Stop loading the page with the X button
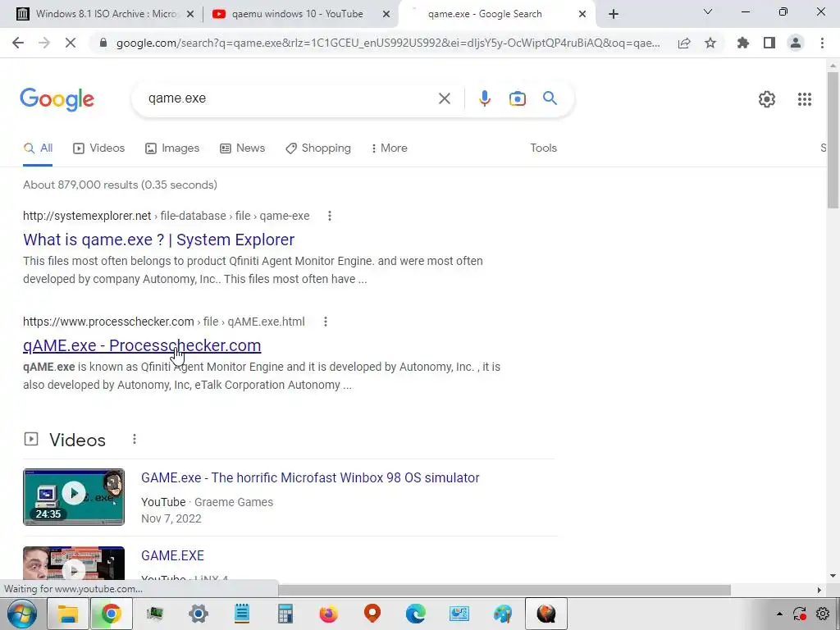The width and height of the screenshot is (840, 630). [71, 43]
